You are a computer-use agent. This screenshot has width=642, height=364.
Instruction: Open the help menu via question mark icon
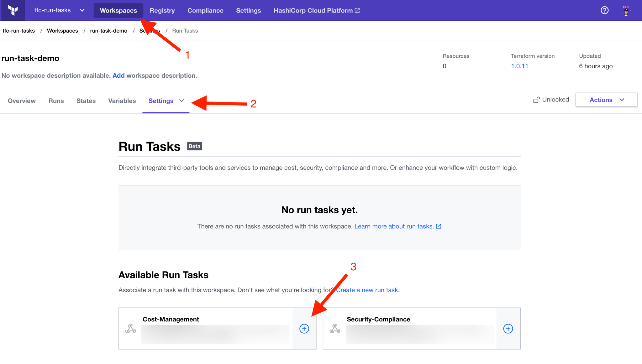[604, 10]
